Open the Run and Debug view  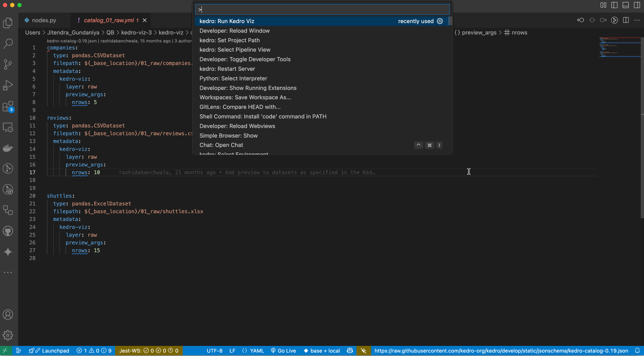coord(8,85)
